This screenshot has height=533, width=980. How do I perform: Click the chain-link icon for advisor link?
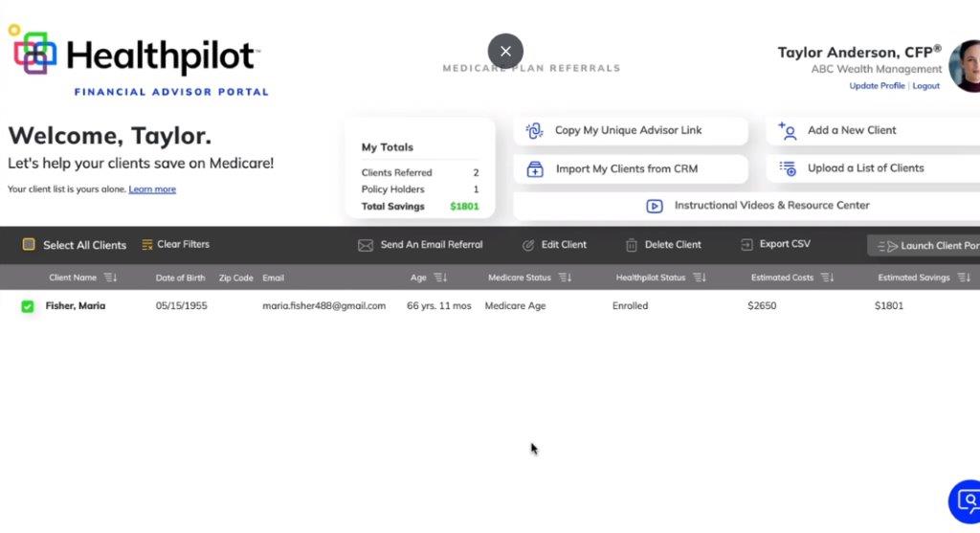pyautogui.click(x=534, y=130)
